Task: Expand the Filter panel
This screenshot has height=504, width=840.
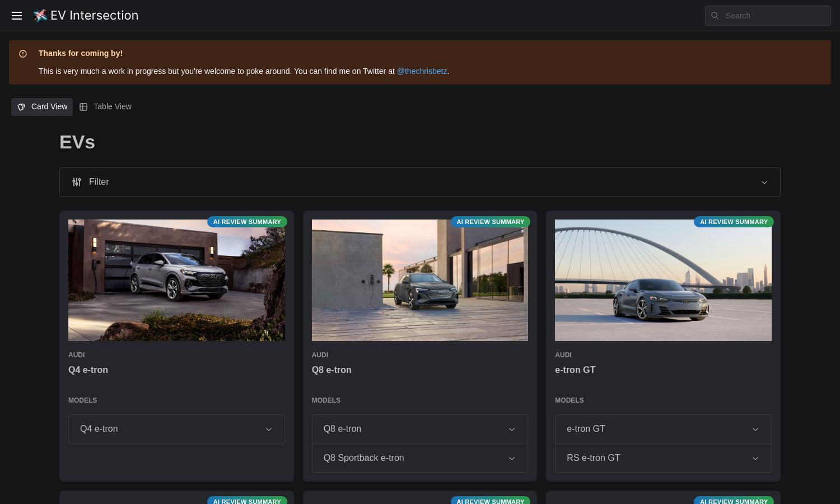Action: tap(420, 182)
